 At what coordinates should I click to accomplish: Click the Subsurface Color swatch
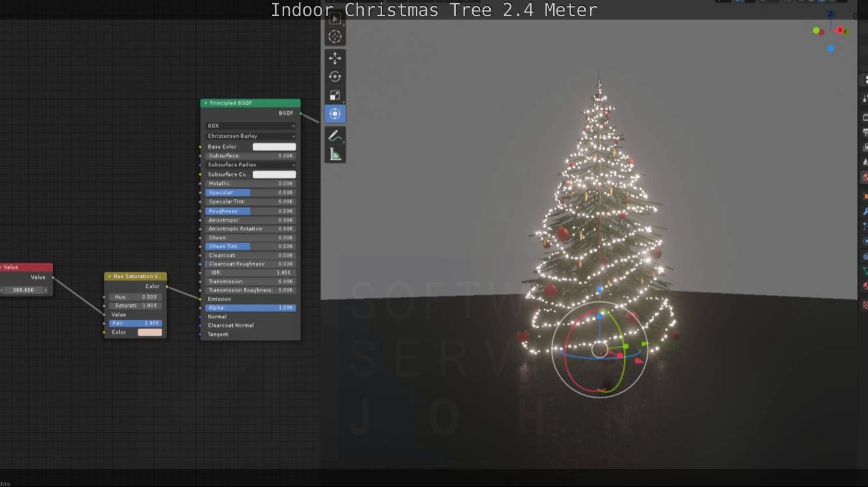click(x=274, y=174)
